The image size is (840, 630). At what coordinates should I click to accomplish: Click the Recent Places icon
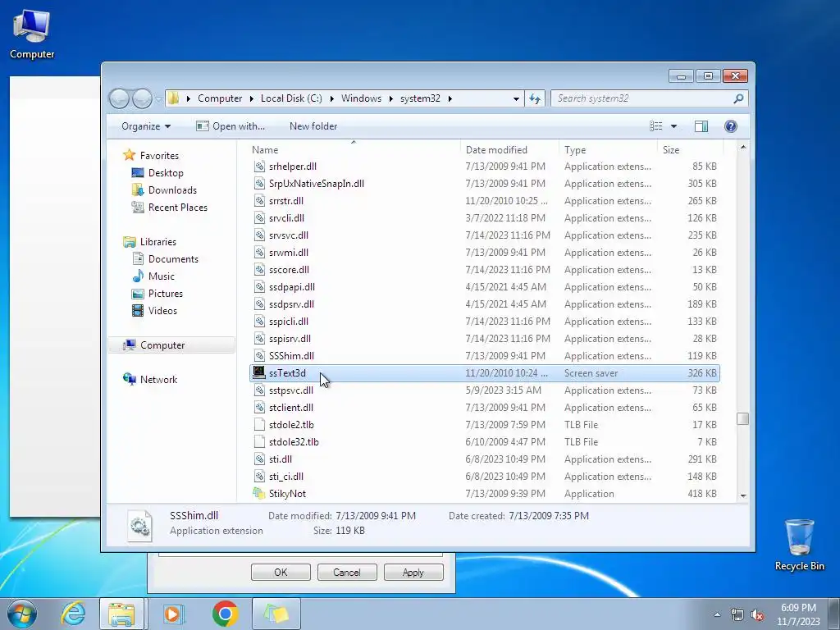tap(138, 208)
